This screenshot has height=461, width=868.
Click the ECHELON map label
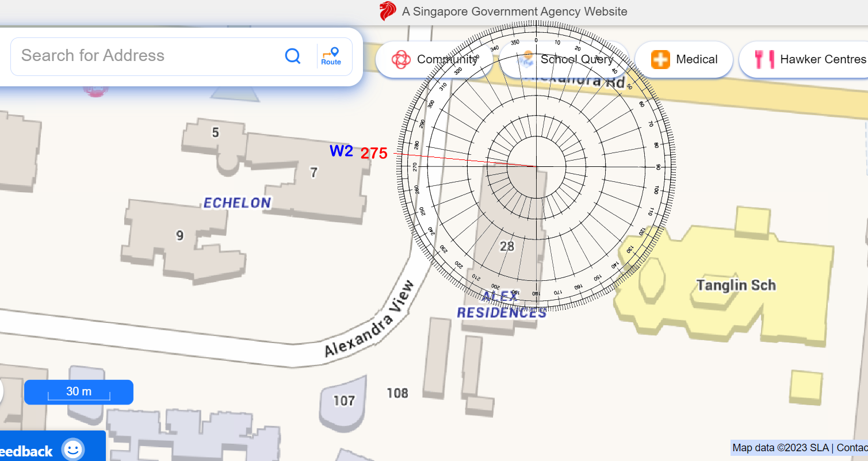[x=237, y=203]
